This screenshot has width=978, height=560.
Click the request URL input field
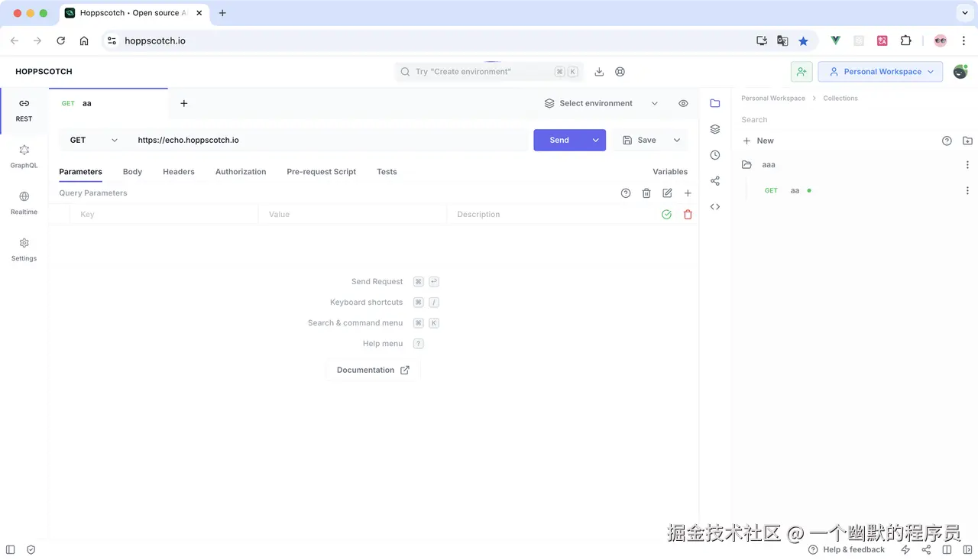pos(329,140)
